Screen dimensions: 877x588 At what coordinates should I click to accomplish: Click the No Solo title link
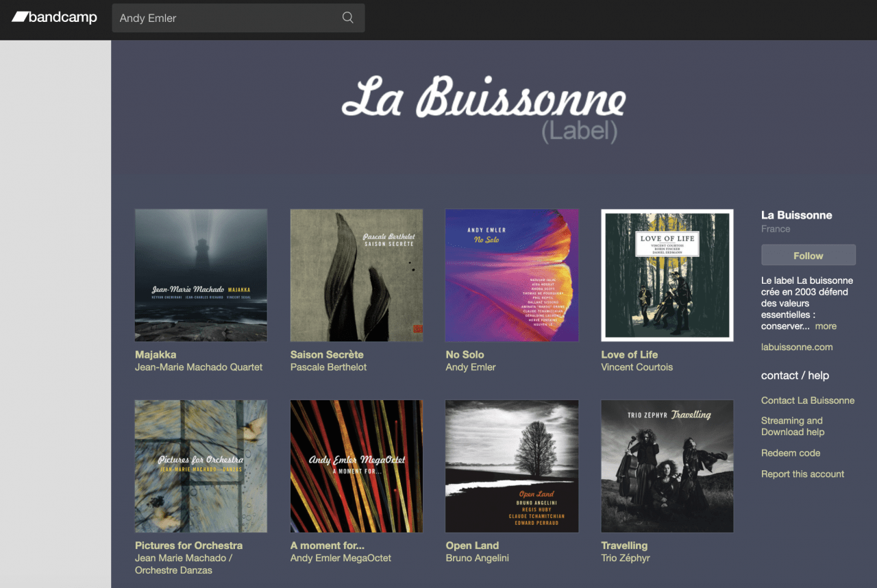465,354
